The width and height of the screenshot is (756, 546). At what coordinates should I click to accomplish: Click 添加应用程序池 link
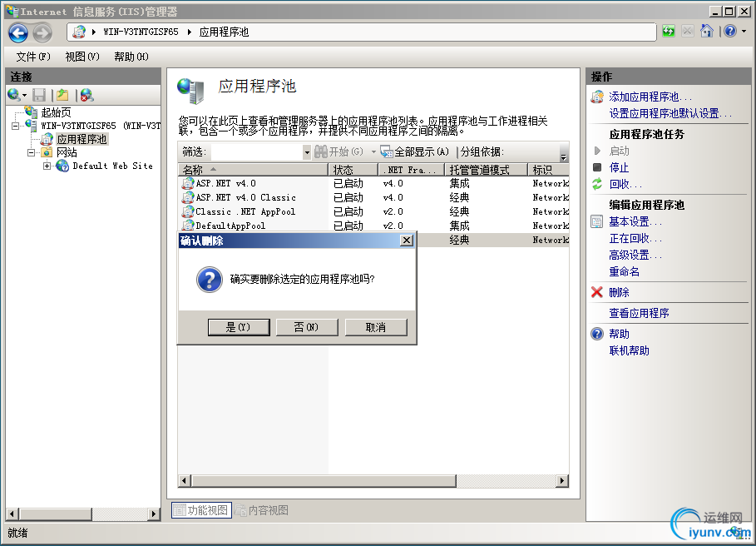[x=650, y=97]
